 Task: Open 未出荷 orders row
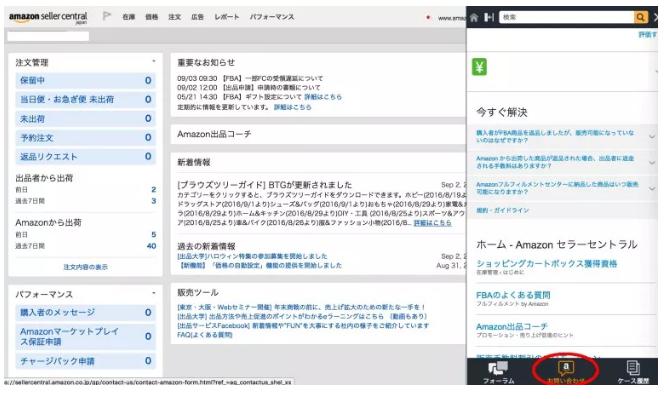point(86,119)
